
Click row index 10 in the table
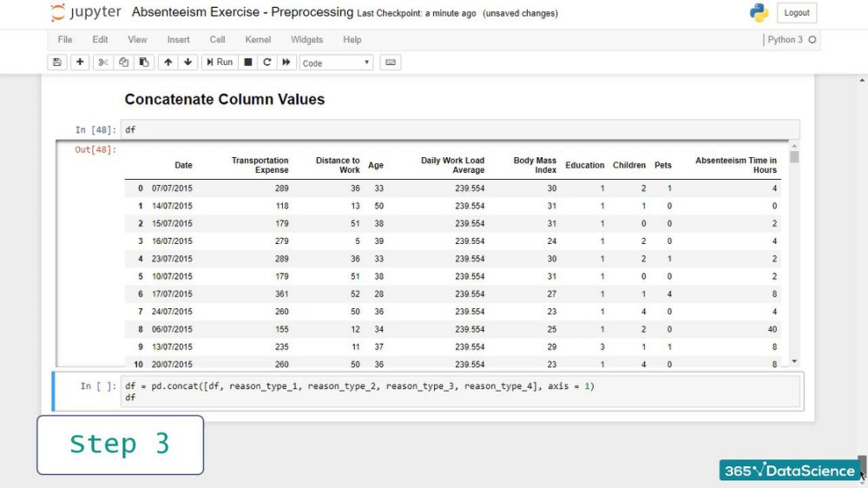pos(138,365)
